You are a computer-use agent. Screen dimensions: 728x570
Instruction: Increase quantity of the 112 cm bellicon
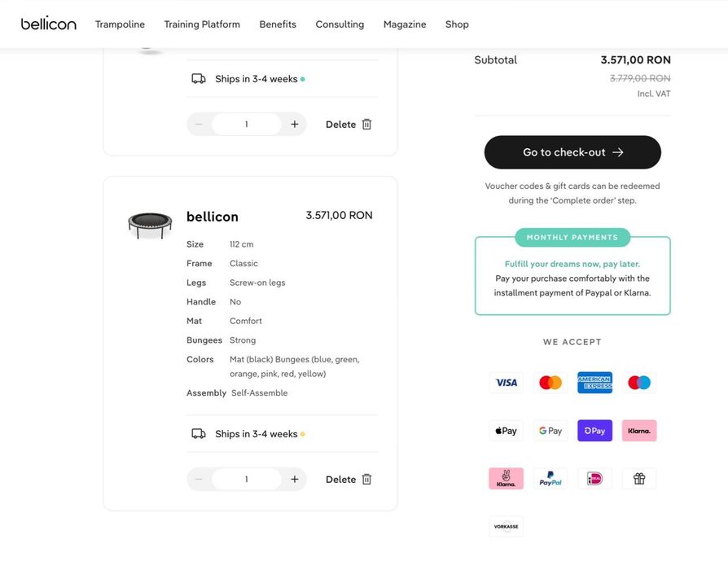pyautogui.click(x=295, y=480)
